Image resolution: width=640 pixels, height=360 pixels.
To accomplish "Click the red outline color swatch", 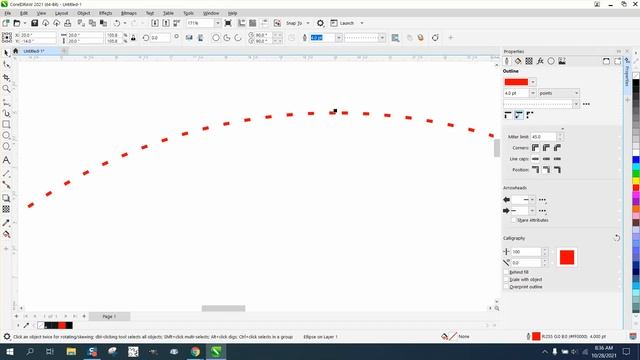I will click(516, 82).
